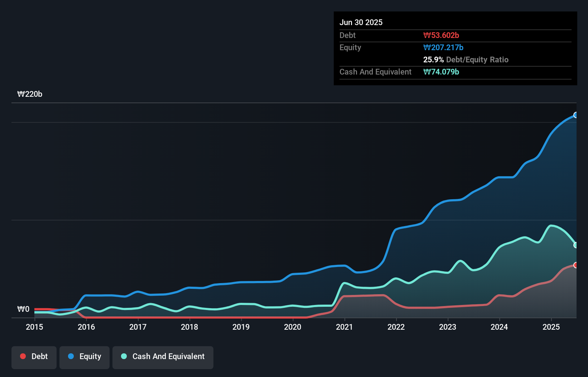Click the 2021 x-axis label

click(344, 327)
